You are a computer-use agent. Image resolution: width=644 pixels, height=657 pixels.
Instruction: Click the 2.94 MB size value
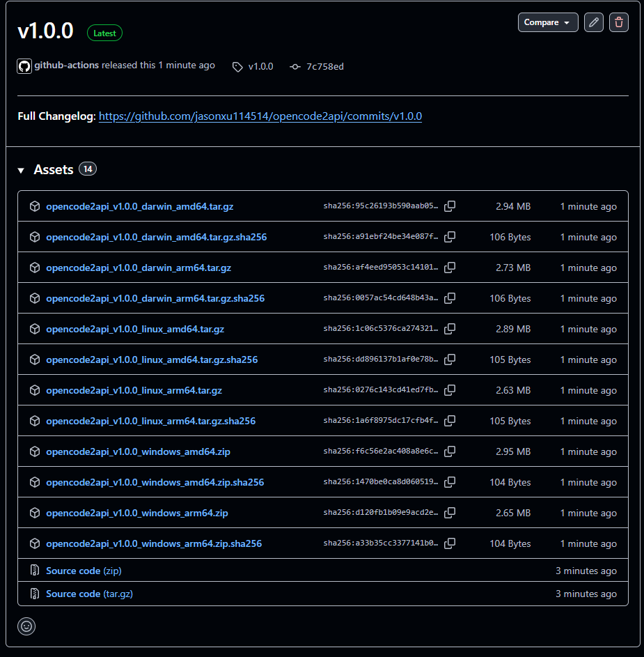pos(513,206)
